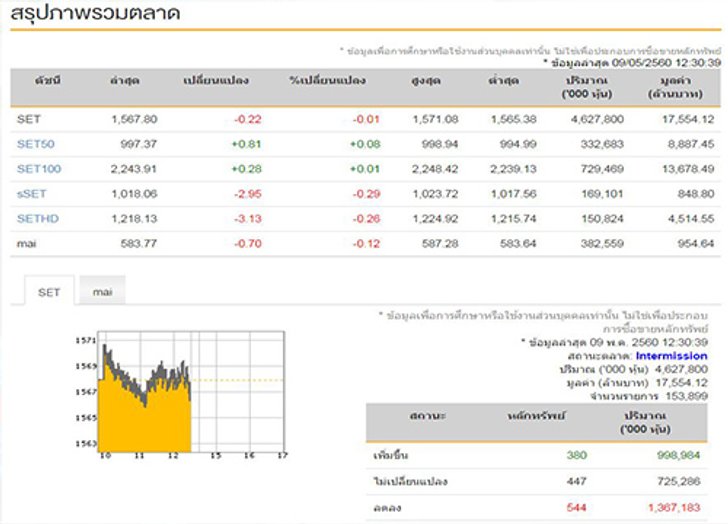Select the SET index row label
Screen dimensions: 728x524
pyautogui.click(x=29, y=119)
